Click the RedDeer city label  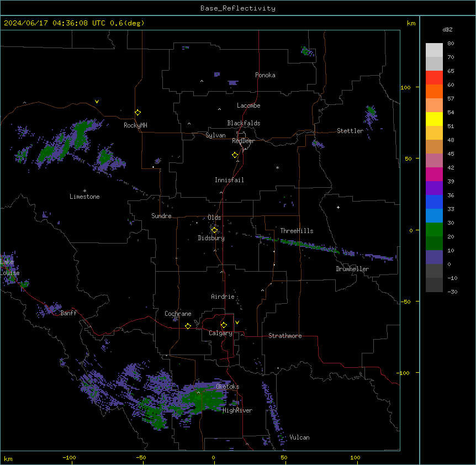(x=243, y=141)
